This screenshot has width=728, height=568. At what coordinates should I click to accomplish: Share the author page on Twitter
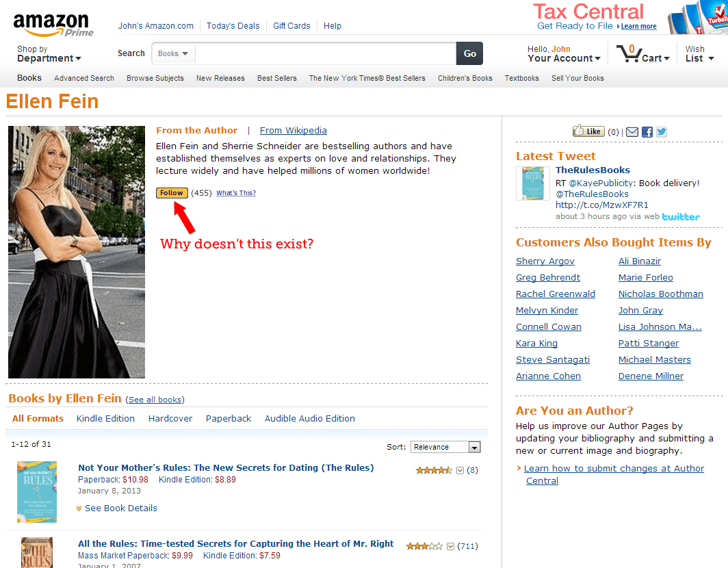pyautogui.click(x=661, y=131)
